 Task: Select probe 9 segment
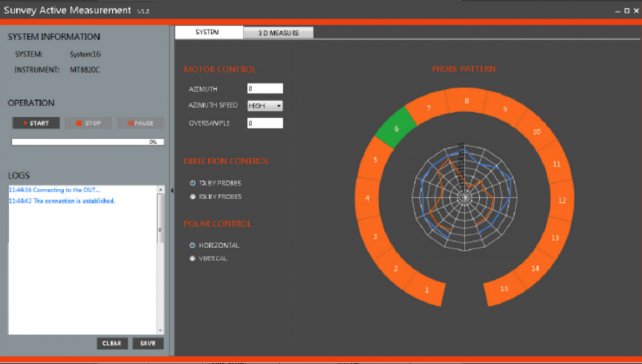505,109
